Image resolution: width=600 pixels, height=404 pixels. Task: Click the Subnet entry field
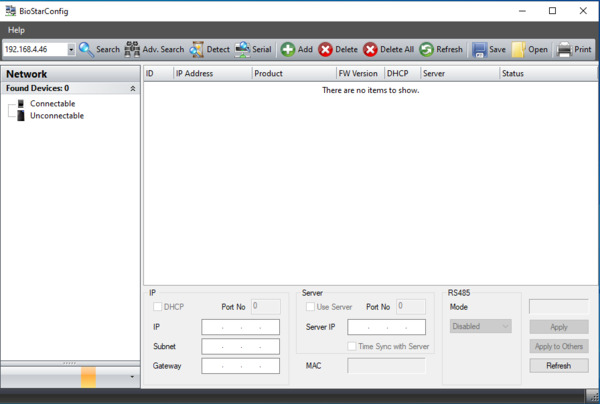click(x=240, y=346)
